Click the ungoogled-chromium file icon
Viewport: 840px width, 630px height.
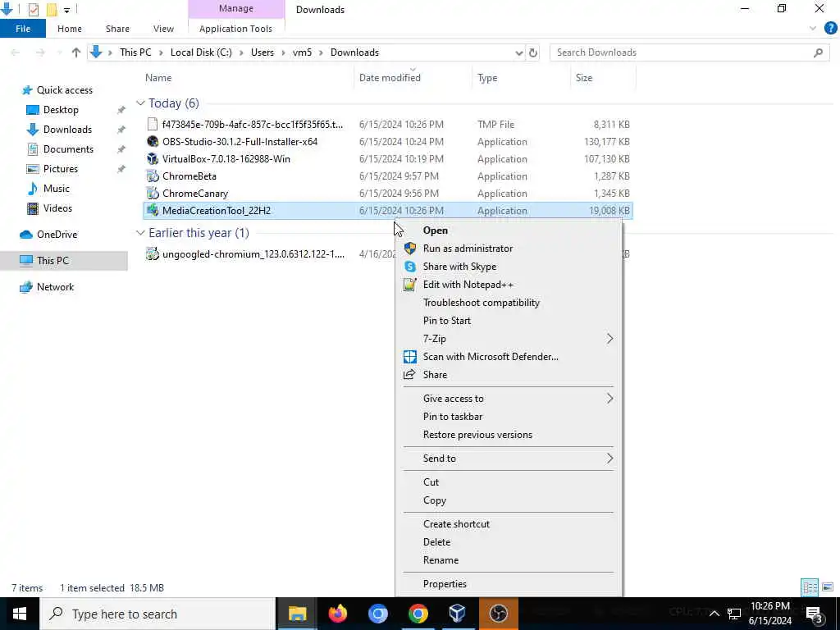[153, 254]
